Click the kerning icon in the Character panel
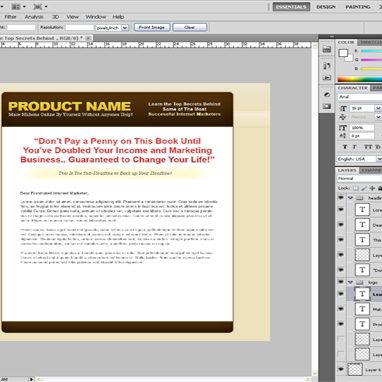382x382 pixels. point(343,117)
